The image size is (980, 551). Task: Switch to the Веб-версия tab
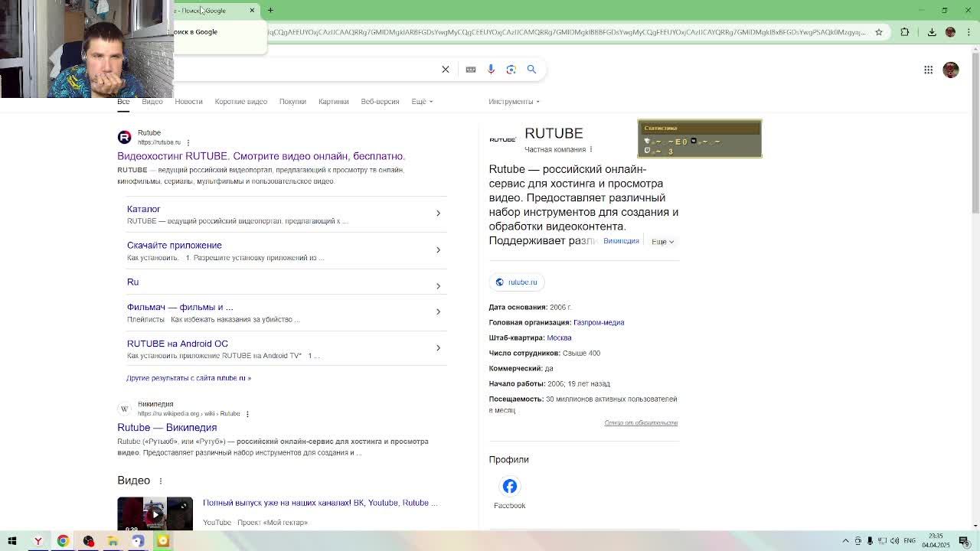pyautogui.click(x=380, y=102)
